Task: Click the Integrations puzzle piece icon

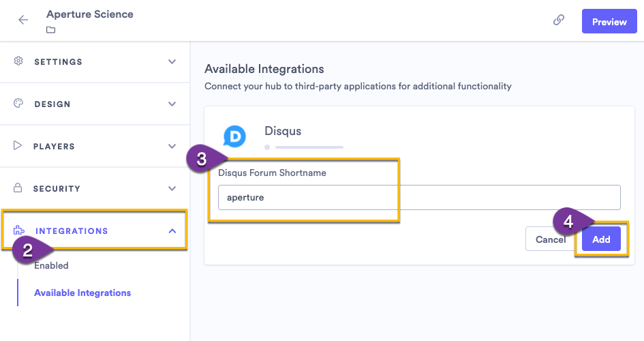Action: pos(19,230)
